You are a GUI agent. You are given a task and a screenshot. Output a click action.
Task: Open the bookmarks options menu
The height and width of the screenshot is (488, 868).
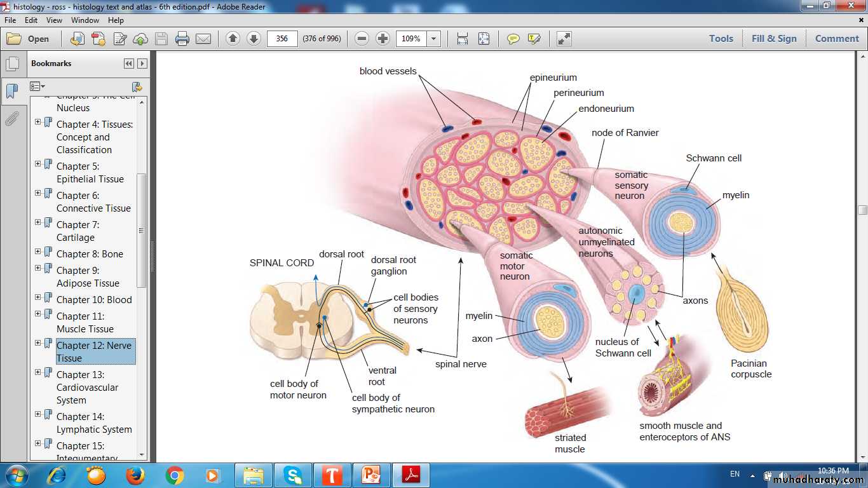(37, 86)
